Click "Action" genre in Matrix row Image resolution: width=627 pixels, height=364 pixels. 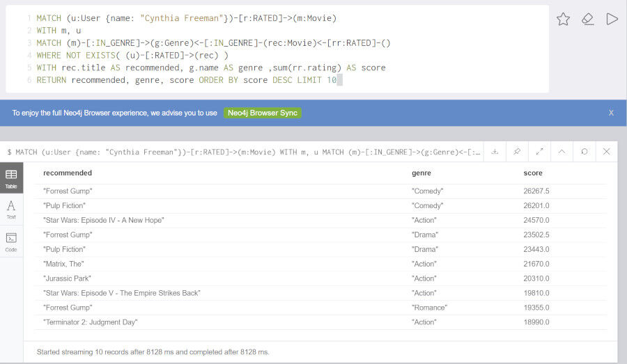coord(424,264)
